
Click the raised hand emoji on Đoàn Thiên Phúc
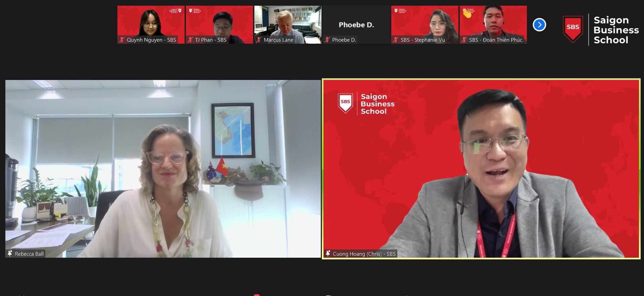(x=467, y=14)
